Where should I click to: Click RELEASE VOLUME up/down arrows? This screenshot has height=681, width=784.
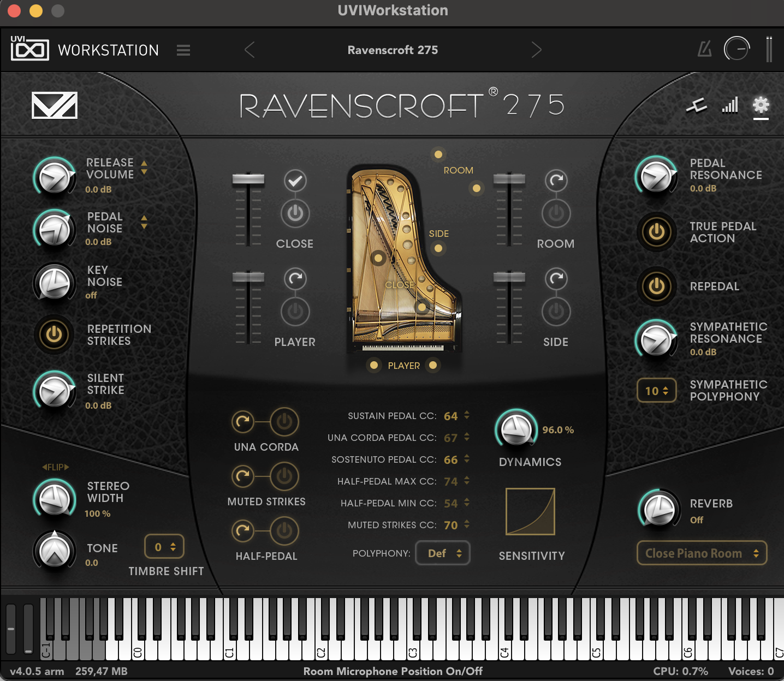pyautogui.click(x=144, y=168)
